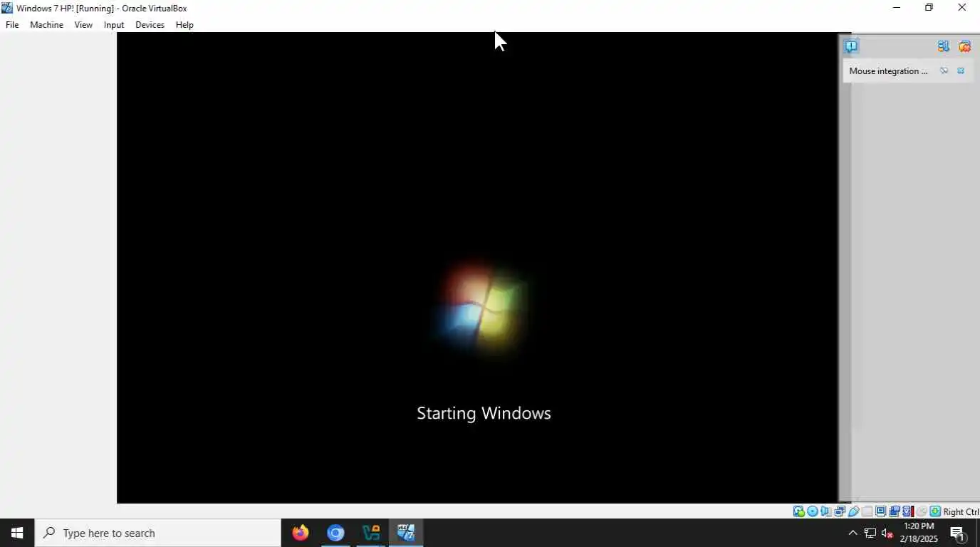Image resolution: width=980 pixels, height=547 pixels.
Task: Open the Windows Action Center notifications
Action: [958, 533]
